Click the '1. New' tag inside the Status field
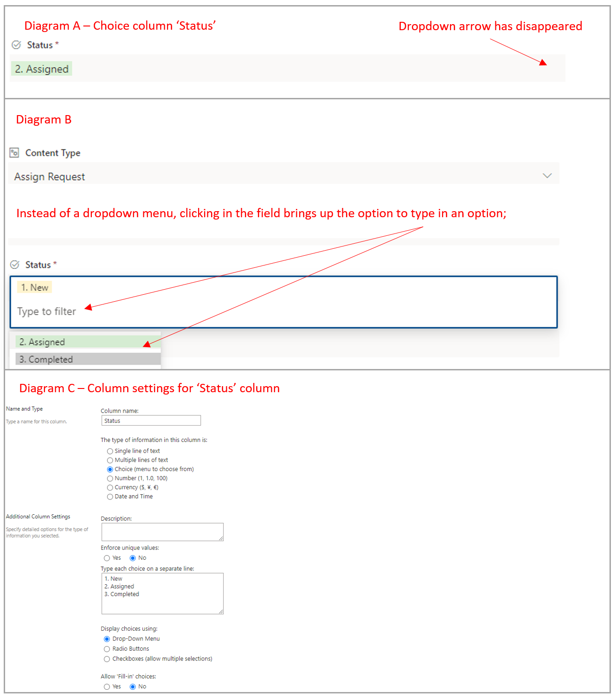 (34, 287)
